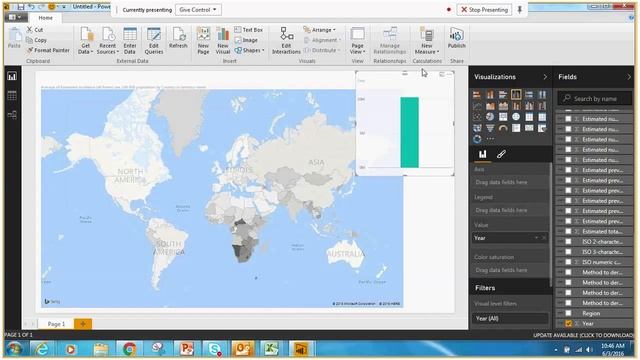Pick the scatter chart visualization
This screenshot has width=640, height=360.
(477, 117)
